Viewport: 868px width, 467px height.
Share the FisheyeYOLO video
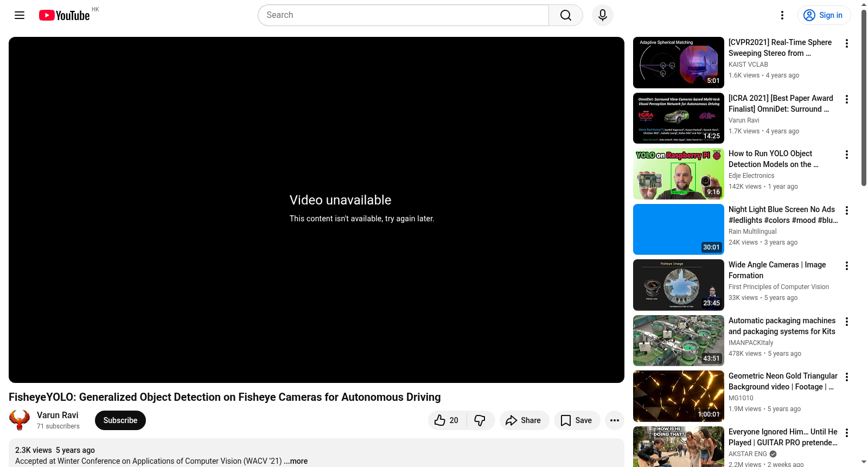click(524, 420)
